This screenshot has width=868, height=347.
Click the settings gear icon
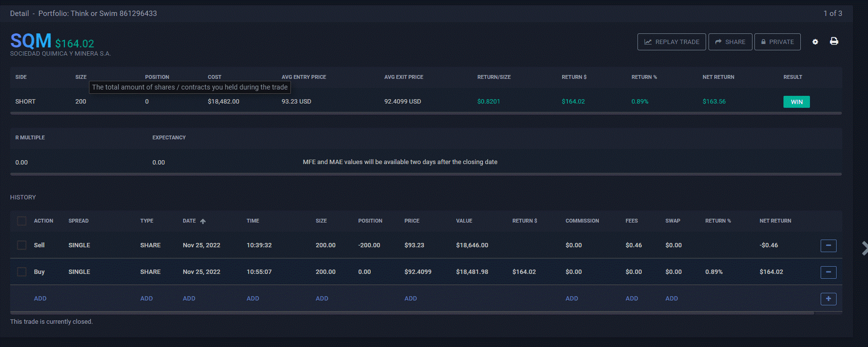(815, 42)
